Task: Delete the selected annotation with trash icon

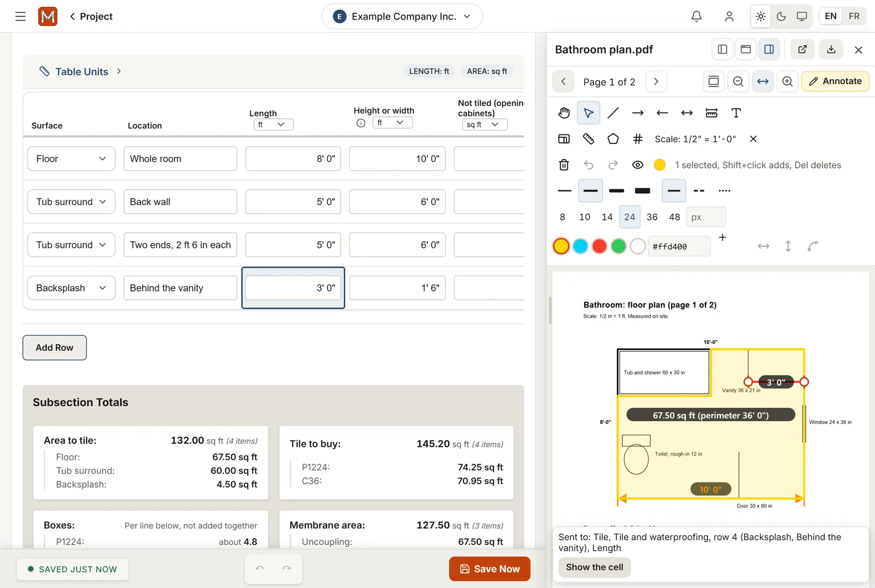Action: [x=564, y=165]
